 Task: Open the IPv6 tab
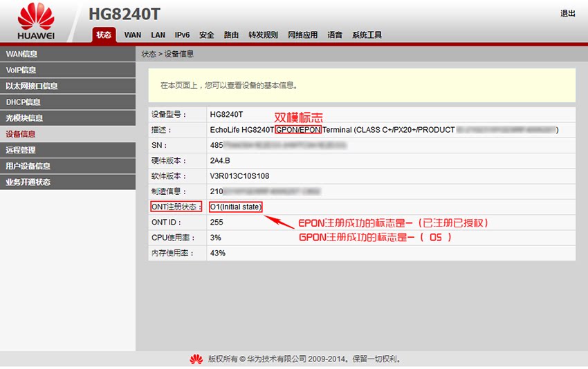(x=182, y=35)
